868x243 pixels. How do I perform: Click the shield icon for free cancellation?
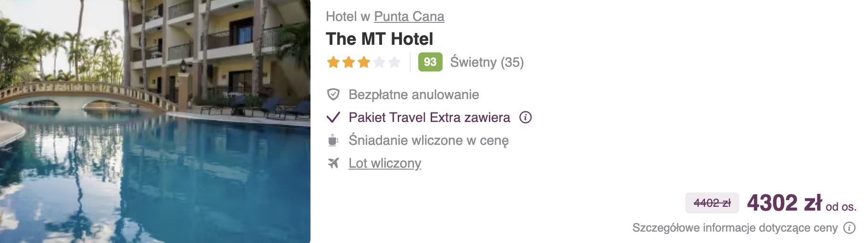tap(333, 94)
